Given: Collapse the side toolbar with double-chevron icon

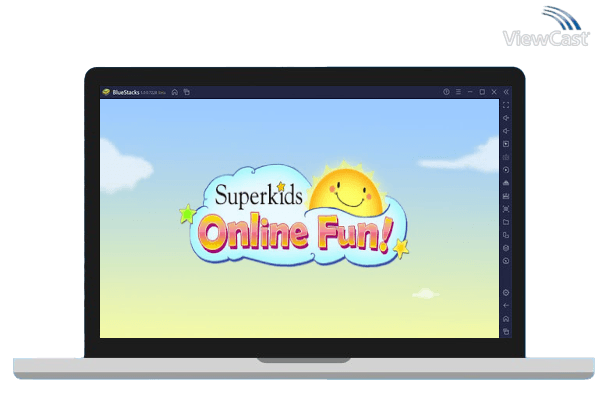Looking at the screenshot, I should tap(506, 92).
